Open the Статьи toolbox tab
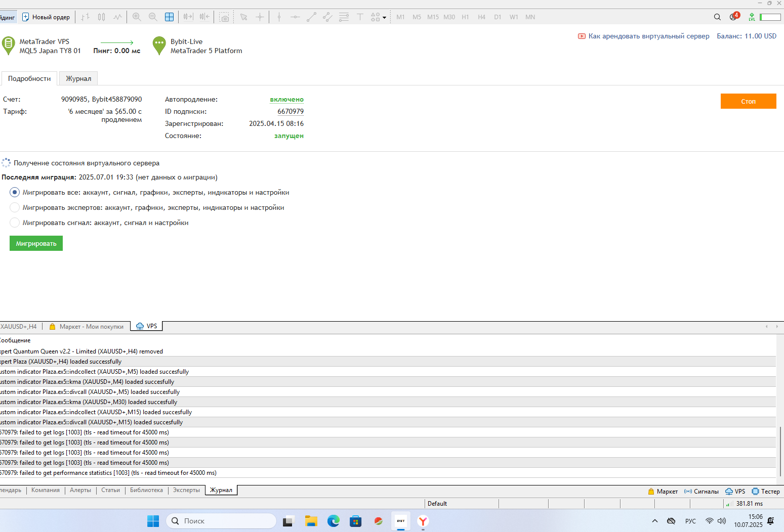 pyautogui.click(x=110, y=490)
